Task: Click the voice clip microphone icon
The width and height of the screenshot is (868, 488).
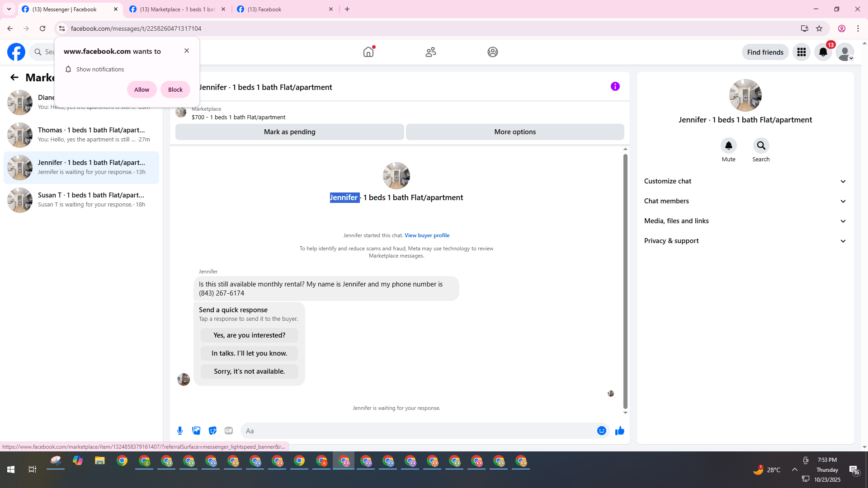Action: (x=180, y=431)
